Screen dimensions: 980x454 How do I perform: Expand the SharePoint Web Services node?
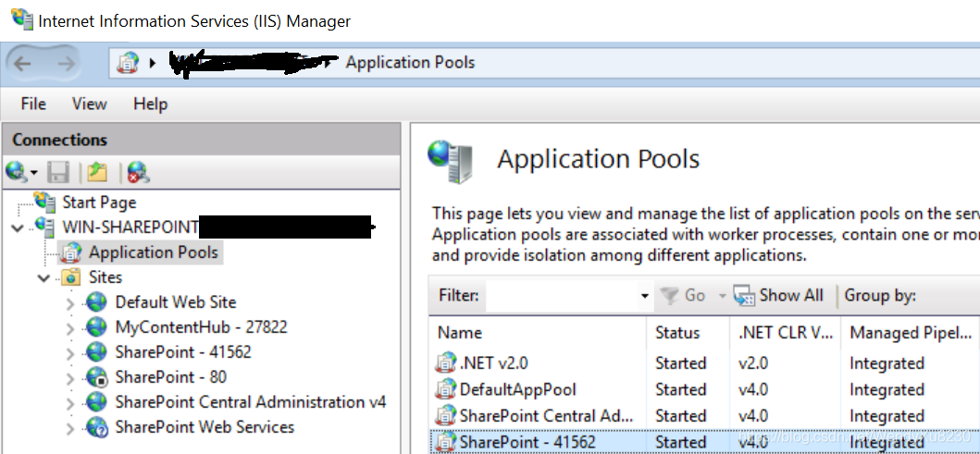coord(70,429)
